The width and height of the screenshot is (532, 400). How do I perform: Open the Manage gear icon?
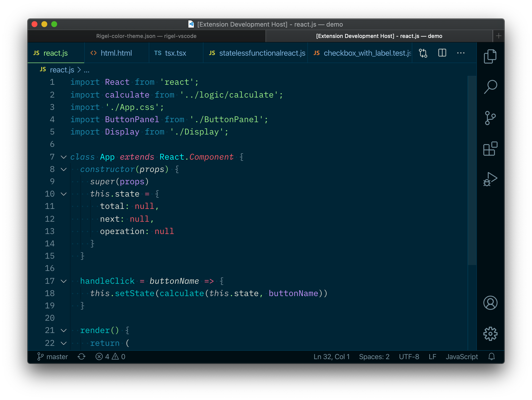click(490, 334)
